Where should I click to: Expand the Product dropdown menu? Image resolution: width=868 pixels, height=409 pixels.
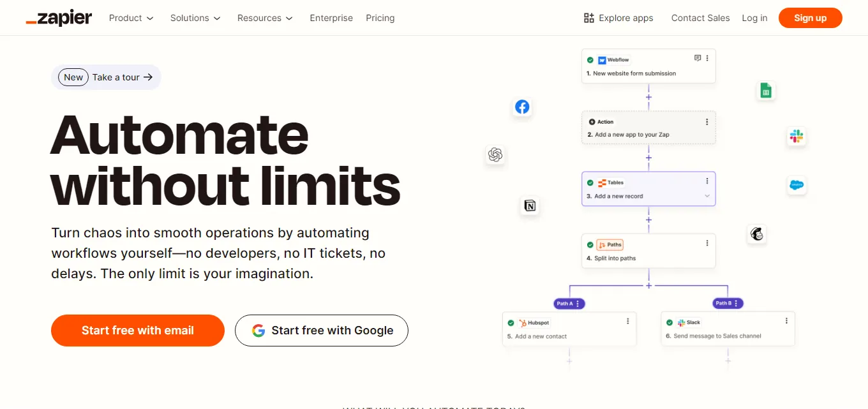pyautogui.click(x=131, y=18)
